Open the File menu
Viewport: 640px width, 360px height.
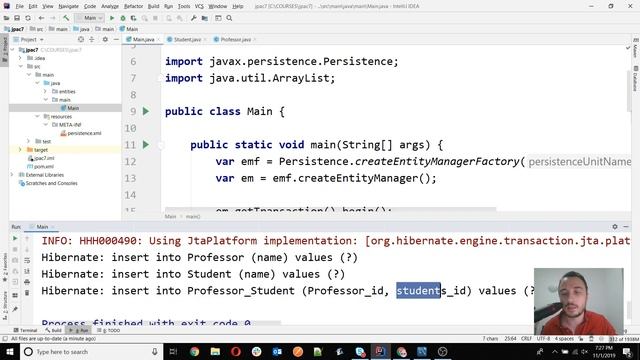coord(20,6)
